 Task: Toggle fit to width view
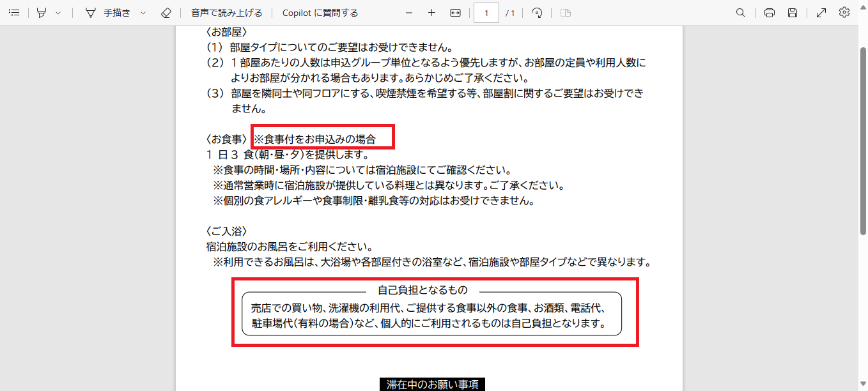pyautogui.click(x=455, y=13)
